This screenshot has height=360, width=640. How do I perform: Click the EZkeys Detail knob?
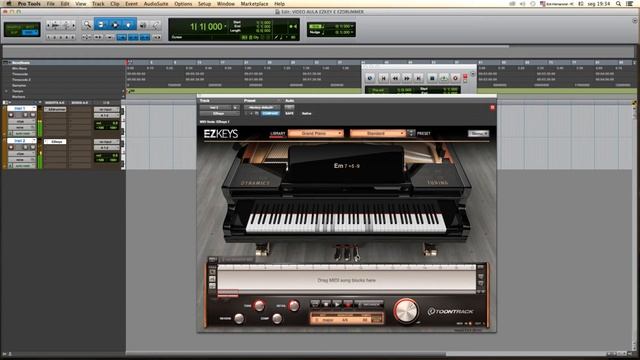tap(294, 305)
